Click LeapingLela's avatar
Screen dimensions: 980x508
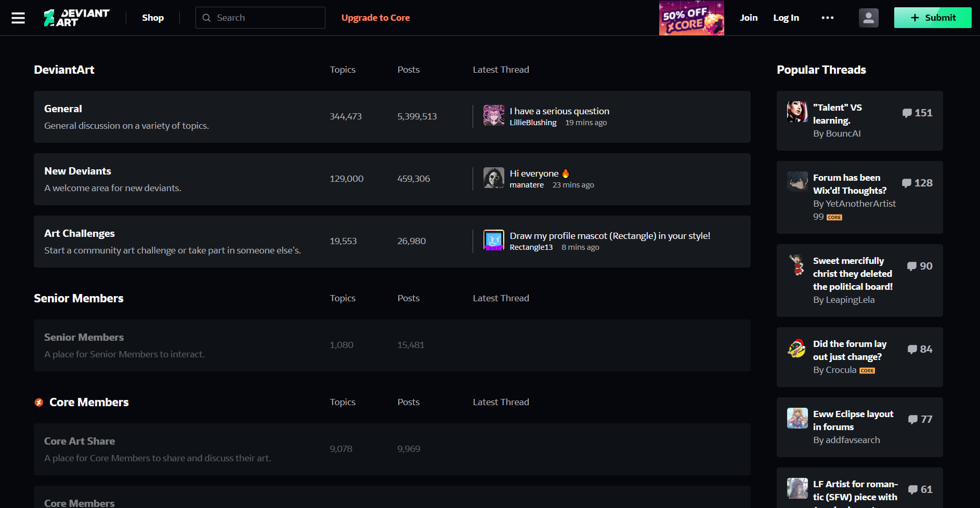(798, 265)
